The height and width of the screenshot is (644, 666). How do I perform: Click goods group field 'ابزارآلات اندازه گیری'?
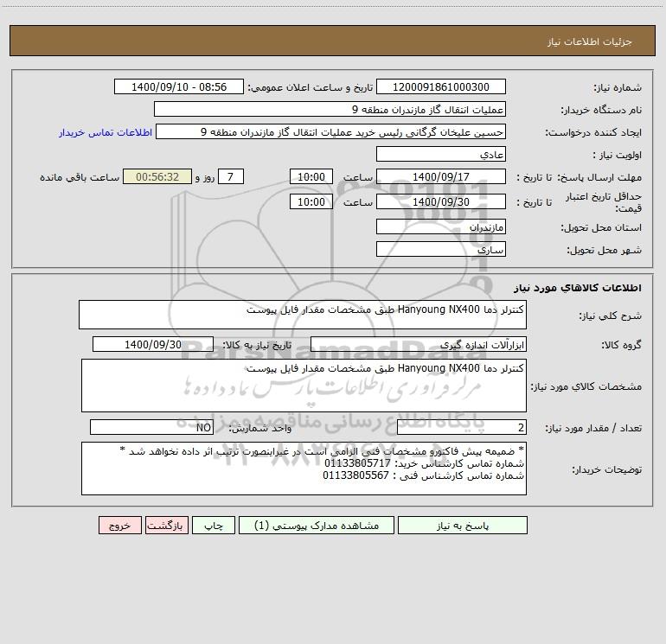pos(419,344)
